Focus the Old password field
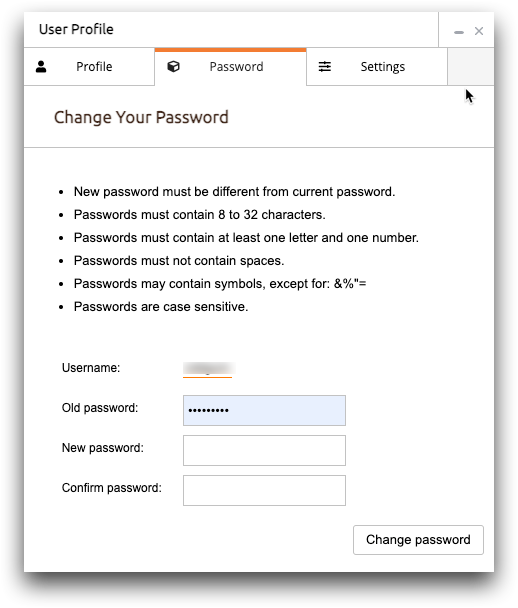 [264, 410]
